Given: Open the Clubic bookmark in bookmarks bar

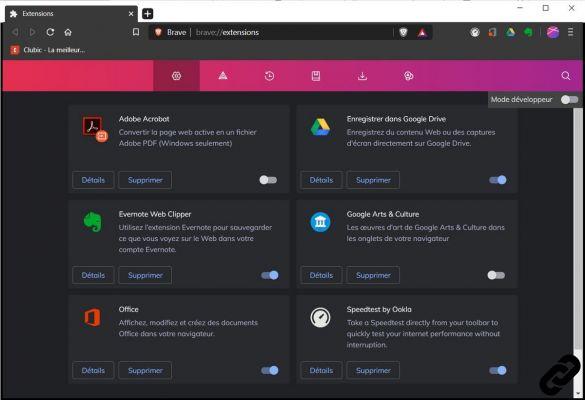Looking at the screenshot, I should 48,50.
